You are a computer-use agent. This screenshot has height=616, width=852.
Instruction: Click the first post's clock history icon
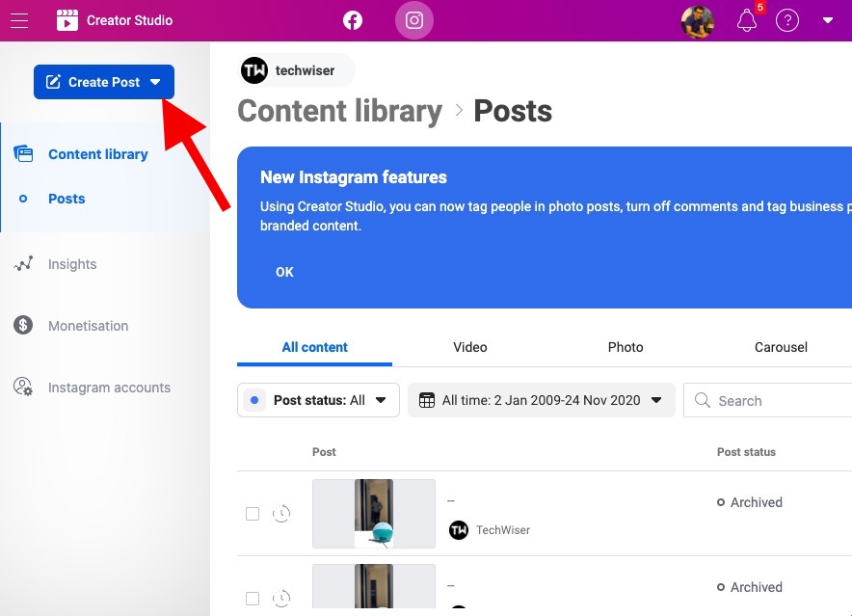pyautogui.click(x=281, y=513)
